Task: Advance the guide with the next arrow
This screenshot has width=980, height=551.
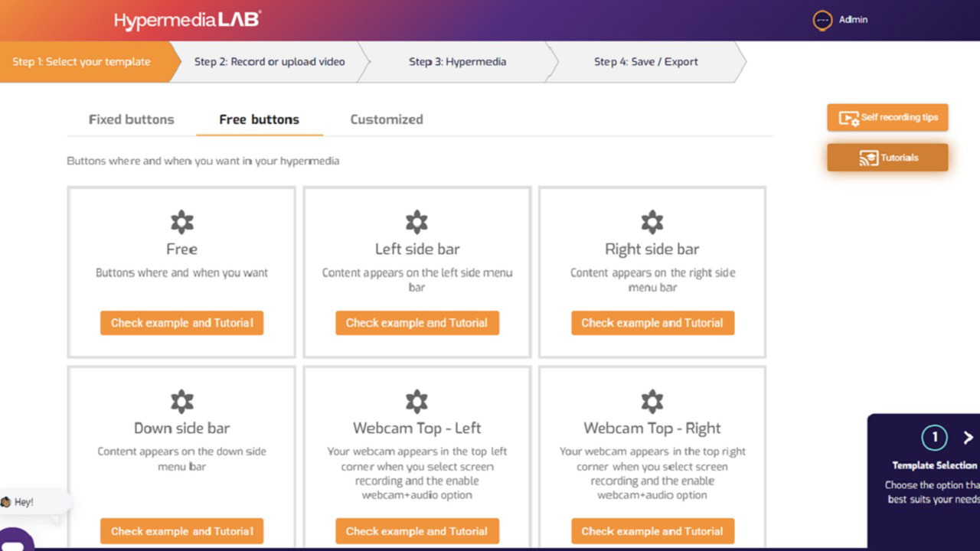Action: [968, 438]
